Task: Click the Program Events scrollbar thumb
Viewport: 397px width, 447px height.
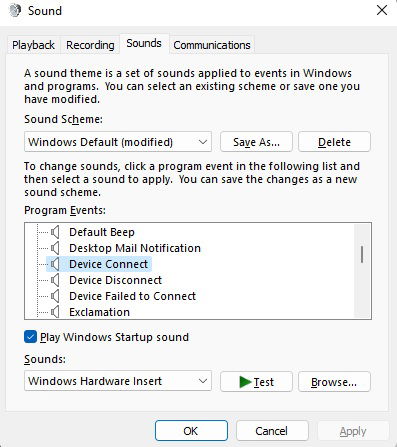Action: 362,254
